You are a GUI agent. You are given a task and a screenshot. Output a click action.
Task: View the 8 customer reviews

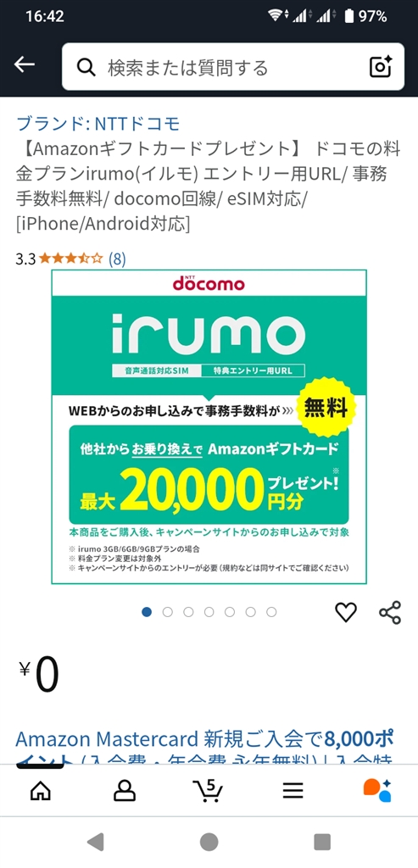[117, 259]
